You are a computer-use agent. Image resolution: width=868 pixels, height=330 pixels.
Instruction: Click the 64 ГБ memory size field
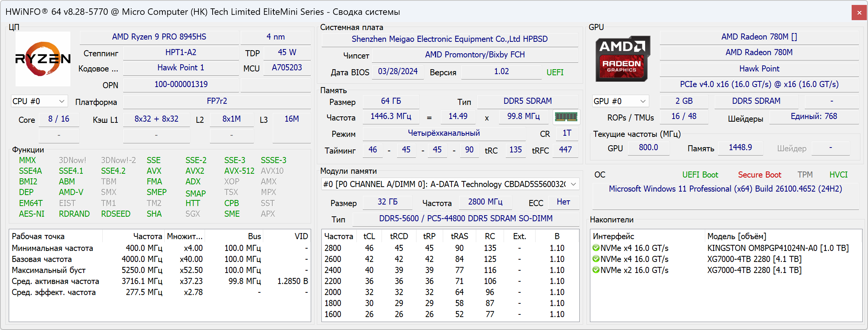pos(391,101)
